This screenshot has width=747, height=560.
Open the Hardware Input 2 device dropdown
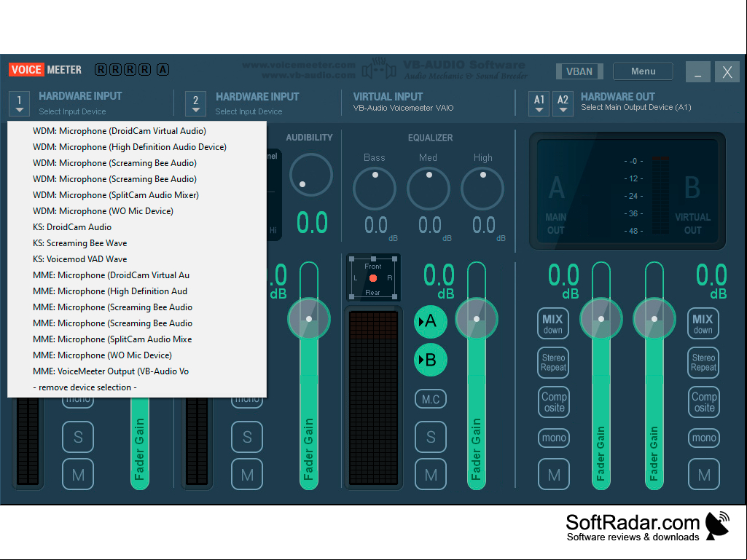(195, 103)
